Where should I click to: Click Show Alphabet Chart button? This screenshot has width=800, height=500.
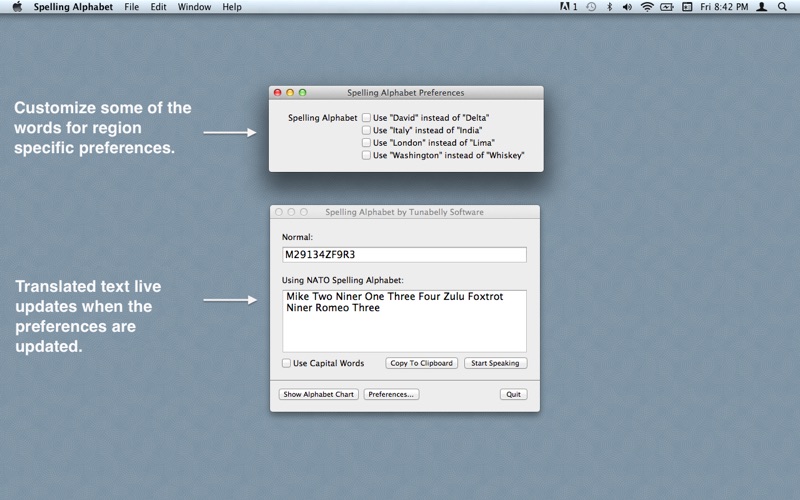[x=318, y=394]
